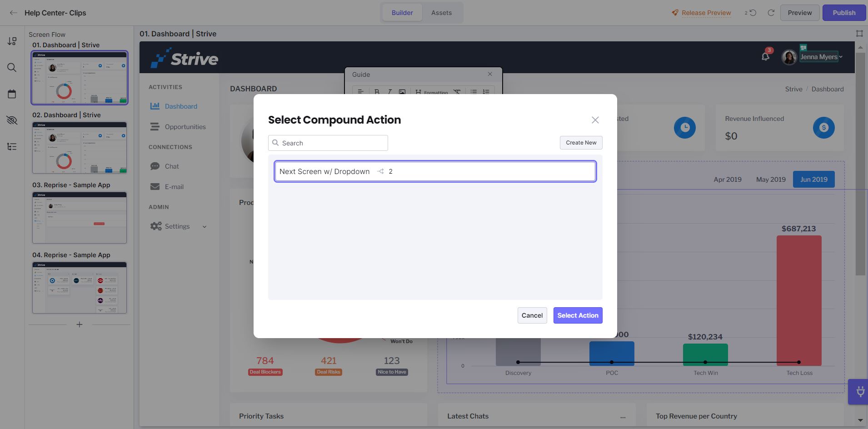Click the Preview button

(x=800, y=13)
